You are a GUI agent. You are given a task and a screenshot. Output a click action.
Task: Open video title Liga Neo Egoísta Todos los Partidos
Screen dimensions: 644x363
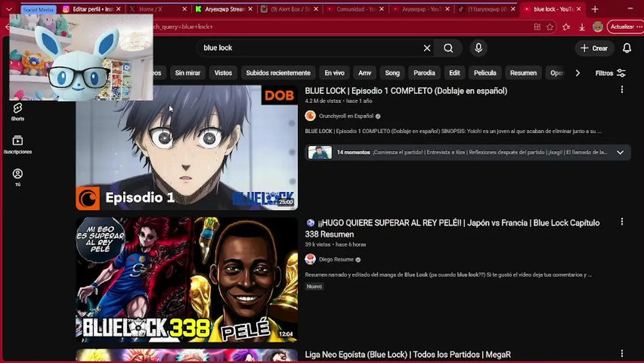click(408, 355)
